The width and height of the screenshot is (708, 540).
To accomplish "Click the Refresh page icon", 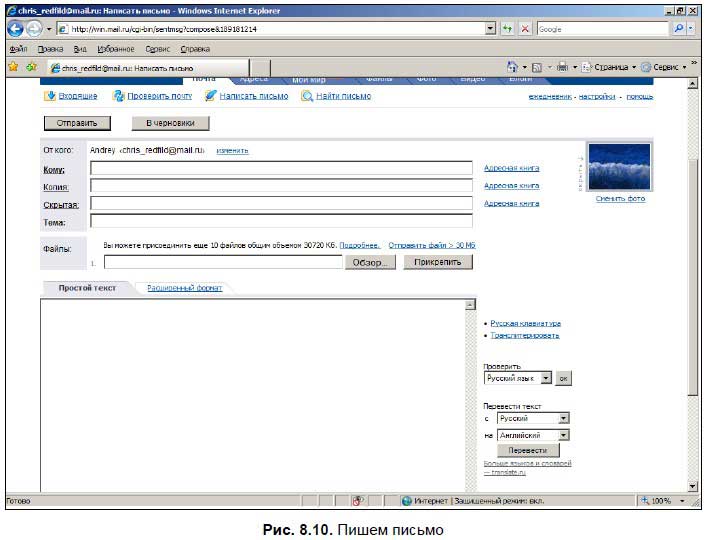I will tap(508, 29).
